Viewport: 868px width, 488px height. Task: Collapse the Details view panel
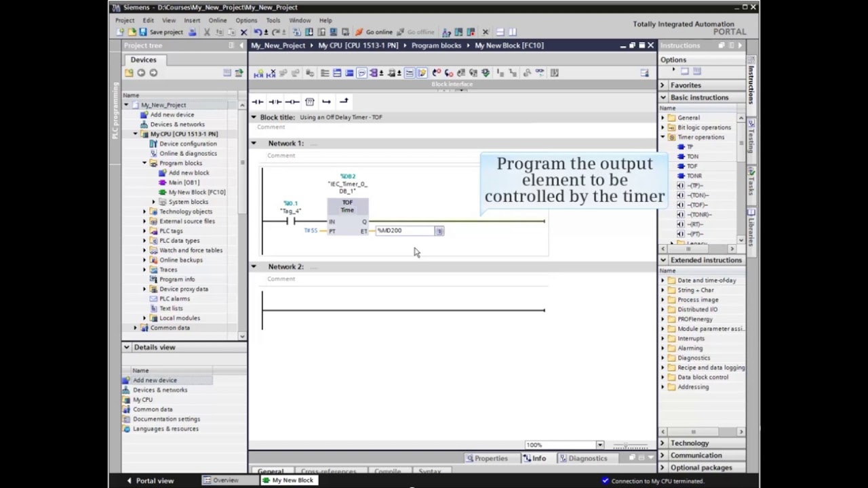tap(126, 347)
